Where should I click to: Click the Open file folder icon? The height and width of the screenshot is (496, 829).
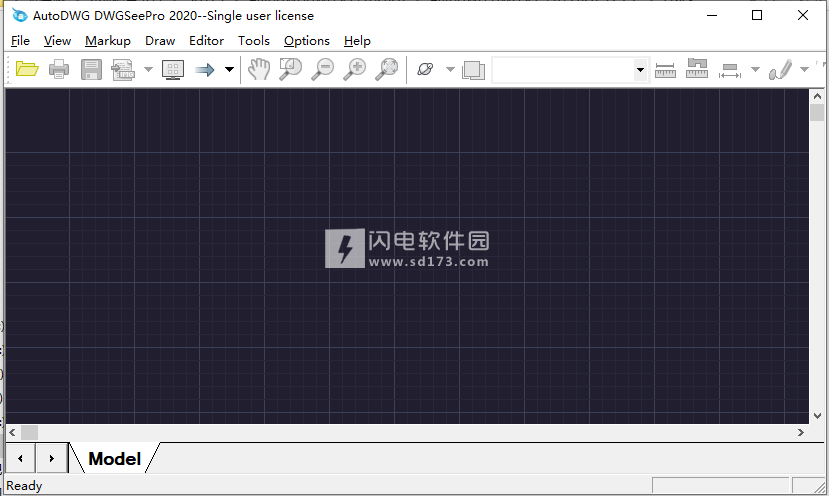27,69
